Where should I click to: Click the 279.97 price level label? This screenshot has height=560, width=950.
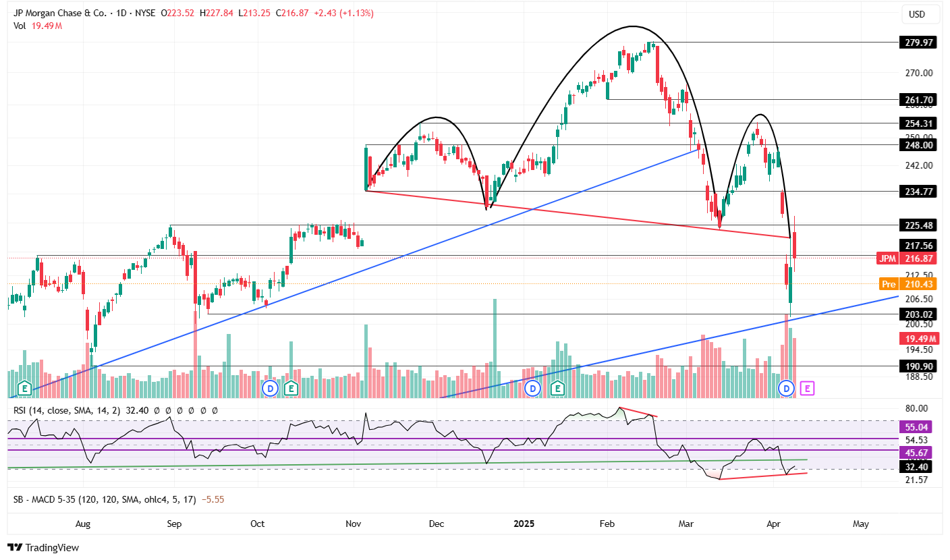click(x=918, y=43)
